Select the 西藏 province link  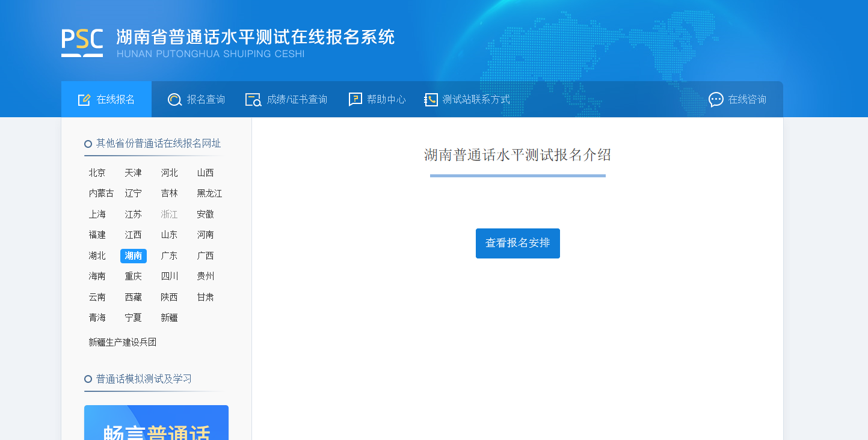point(134,298)
